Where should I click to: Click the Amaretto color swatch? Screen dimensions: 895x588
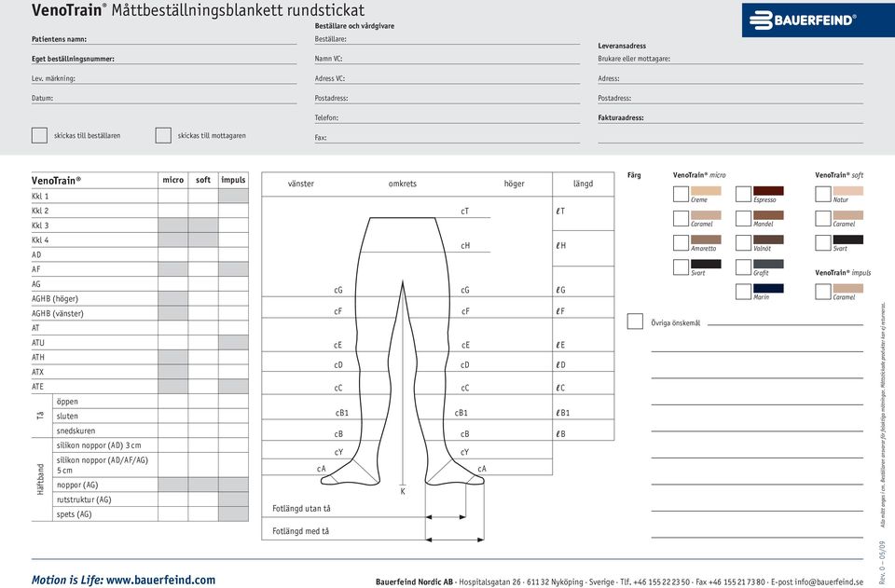pyautogui.click(x=706, y=239)
